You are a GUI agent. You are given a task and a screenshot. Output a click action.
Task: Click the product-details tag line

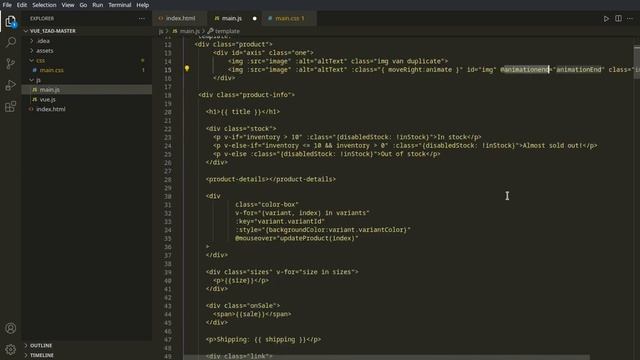tap(271, 179)
